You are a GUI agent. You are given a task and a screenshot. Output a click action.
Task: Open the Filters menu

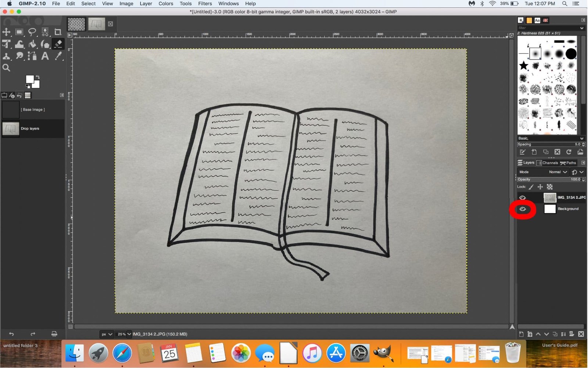coord(205,4)
